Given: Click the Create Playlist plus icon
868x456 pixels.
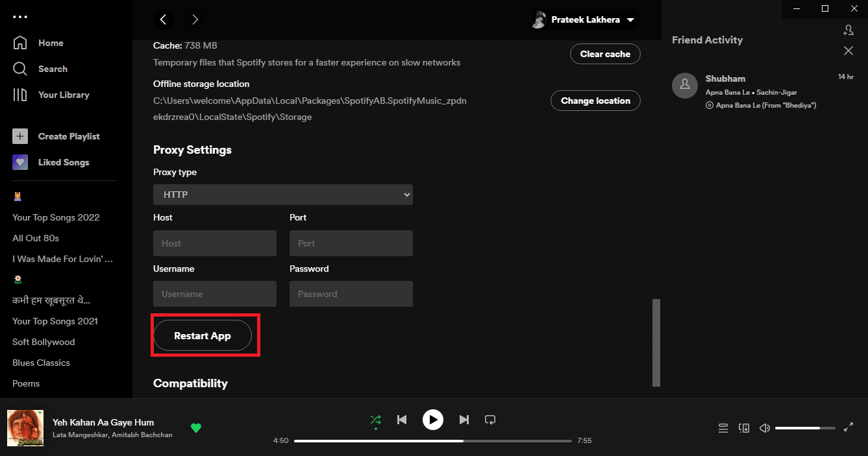Looking at the screenshot, I should click(x=20, y=136).
